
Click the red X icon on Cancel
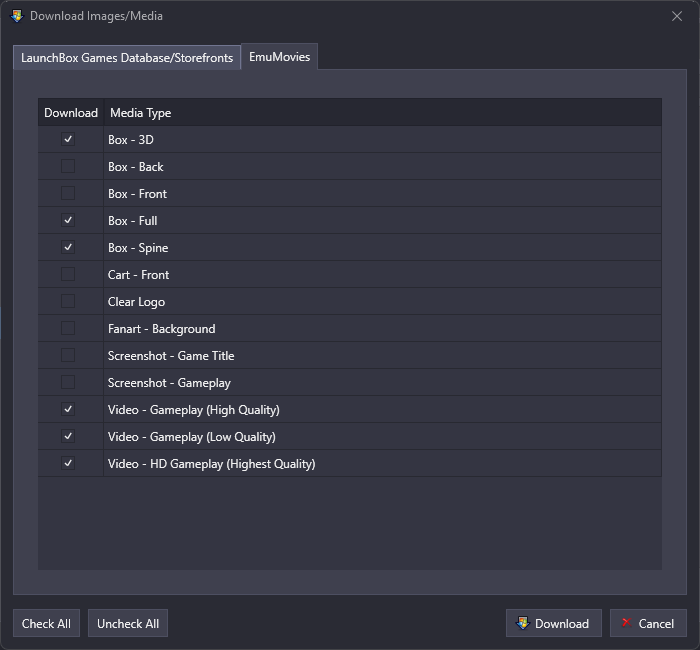pos(626,622)
